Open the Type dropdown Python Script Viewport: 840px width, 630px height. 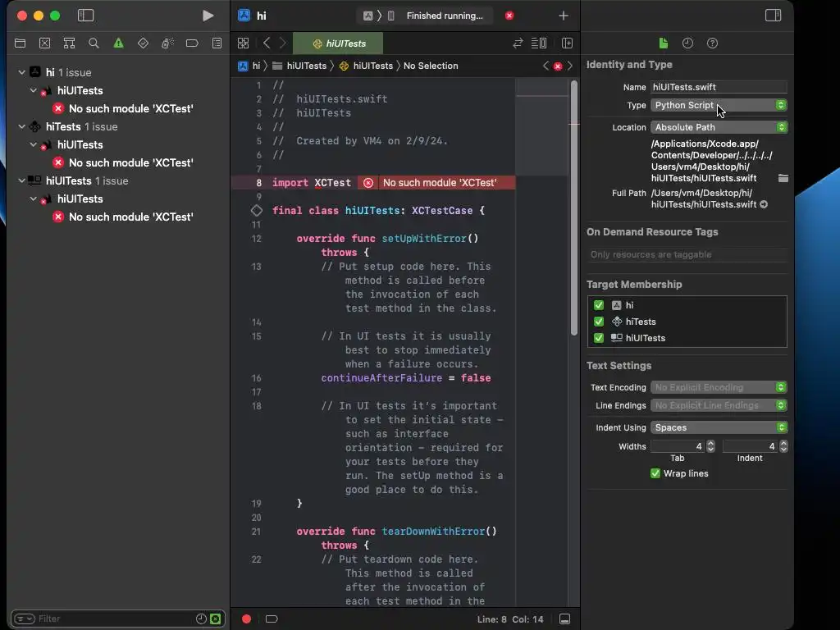[x=719, y=106]
